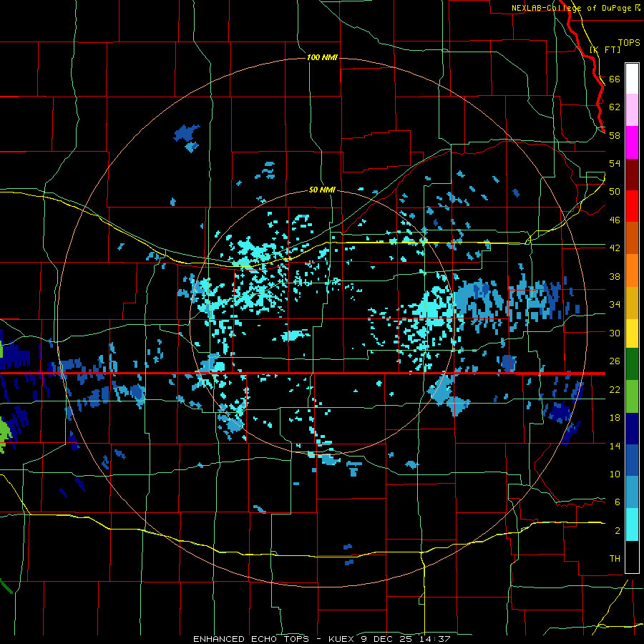Click the dark green 30 kft color band
Screen dimensions: 644x644
point(632,364)
